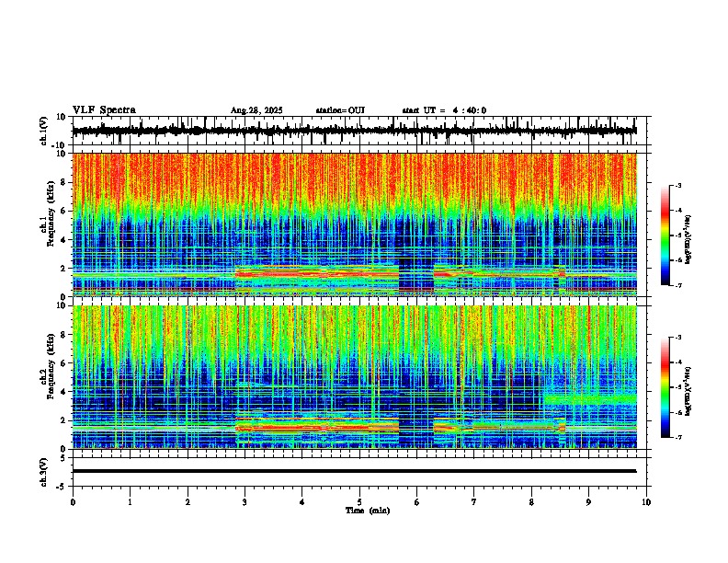Select the ch.2 Frequency (kHz) axis label

click(x=48, y=367)
